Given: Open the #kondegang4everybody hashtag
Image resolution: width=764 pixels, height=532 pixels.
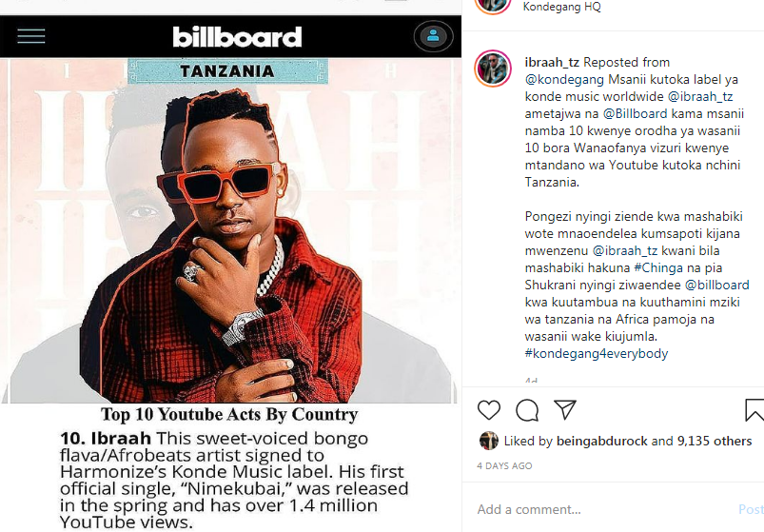Looking at the screenshot, I should click(597, 353).
